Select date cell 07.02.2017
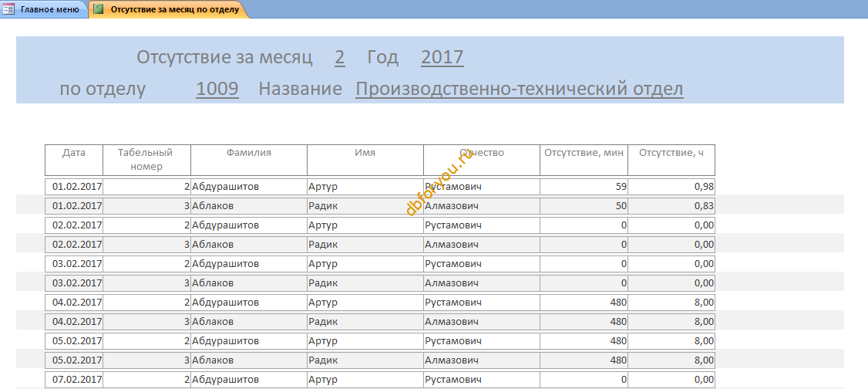The width and height of the screenshot is (868, 389). click(74, 381)
